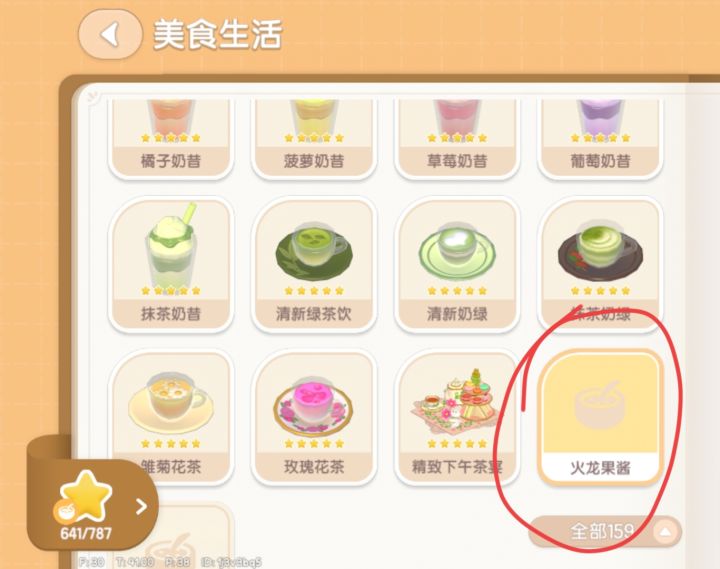Select the 葡萄奶昔 milkshake icon
This screenshot has width=720, height=569.
click(x=600, y=117)
